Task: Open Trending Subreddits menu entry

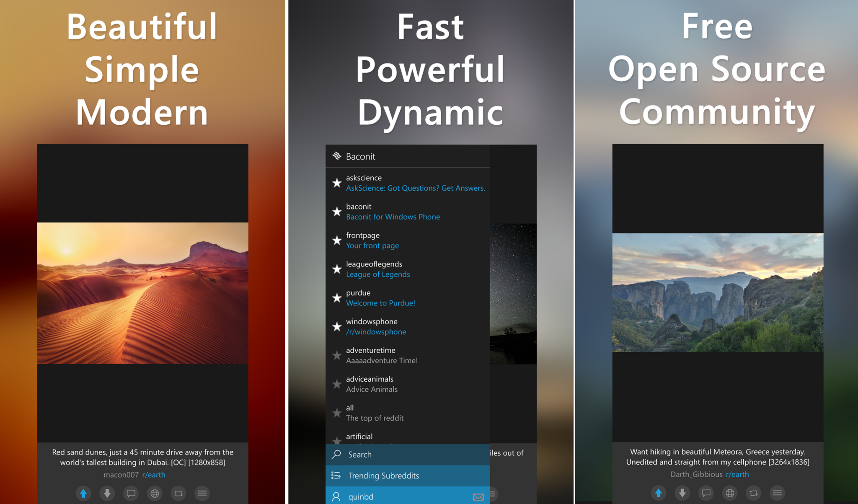Action: (x=383, y=476)
